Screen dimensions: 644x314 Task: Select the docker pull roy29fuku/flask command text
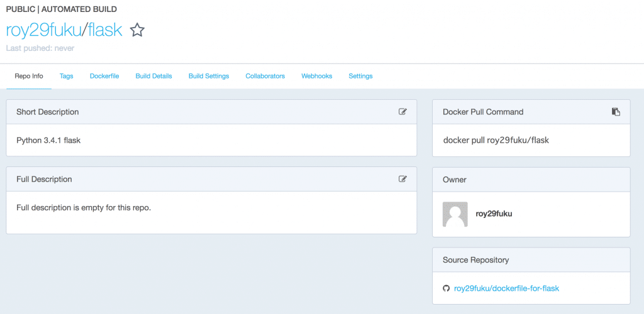(x=496, y=140)
